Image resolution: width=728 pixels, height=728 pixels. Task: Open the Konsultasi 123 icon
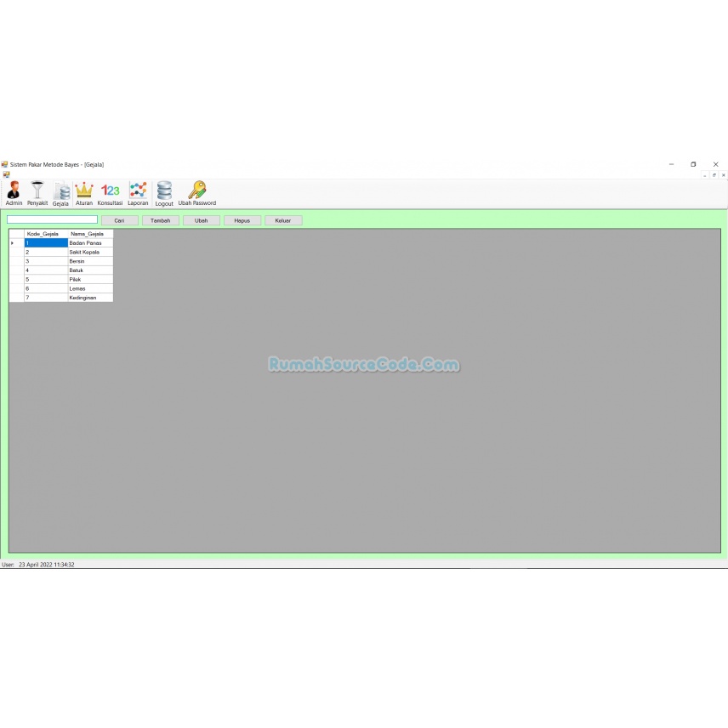click(110, 193)
